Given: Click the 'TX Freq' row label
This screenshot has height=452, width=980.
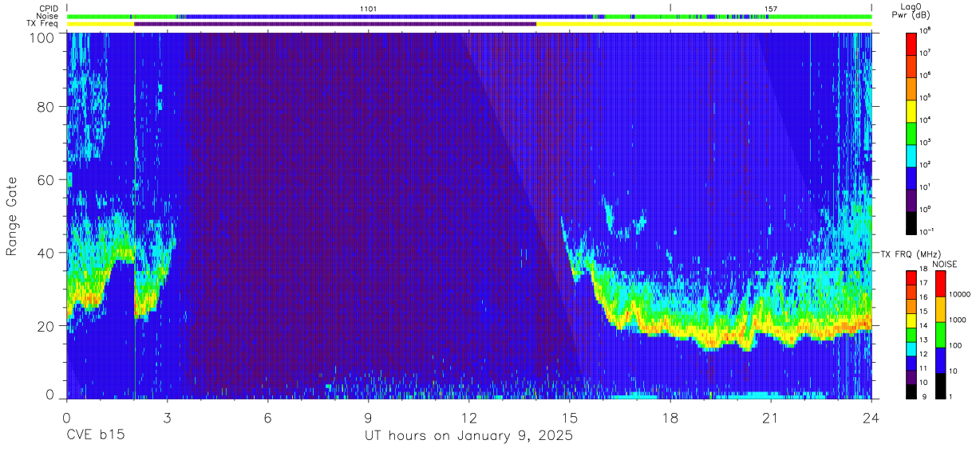Looking at the screenshot, I should coord(43,24).
